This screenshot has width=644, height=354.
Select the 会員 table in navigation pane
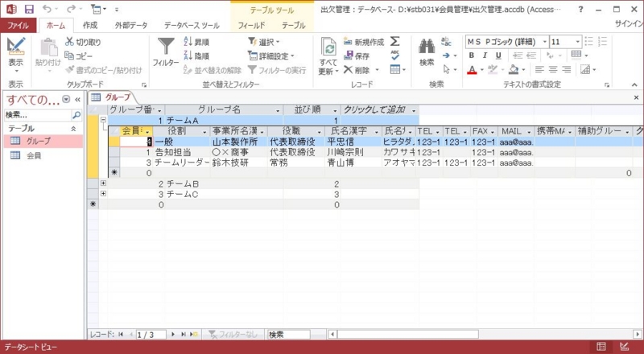tap(43, 155)
